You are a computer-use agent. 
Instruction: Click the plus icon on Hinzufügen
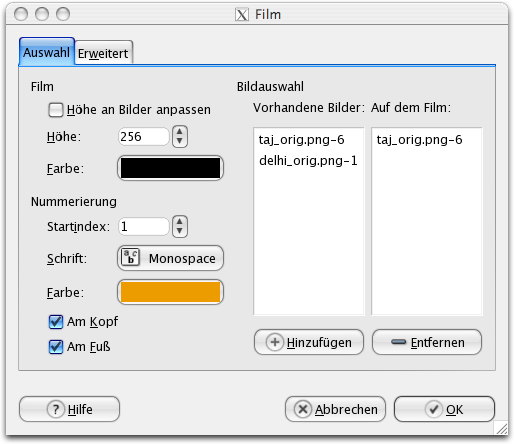click(275, 342)
